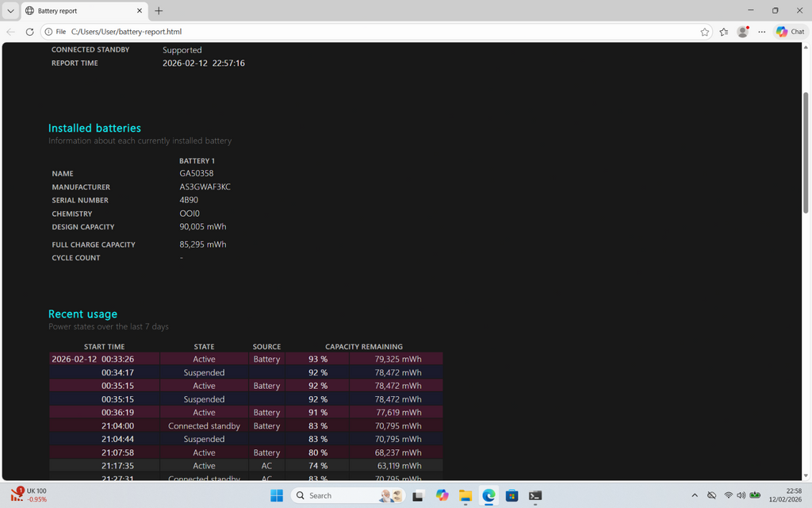
Task: View site information File icon
Action: pyautogui.click(x=56, y=32)
